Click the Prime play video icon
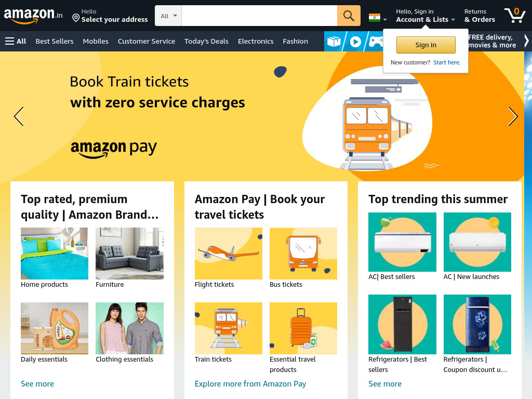This screenshot has width=532, height=399. pos(355,42)
